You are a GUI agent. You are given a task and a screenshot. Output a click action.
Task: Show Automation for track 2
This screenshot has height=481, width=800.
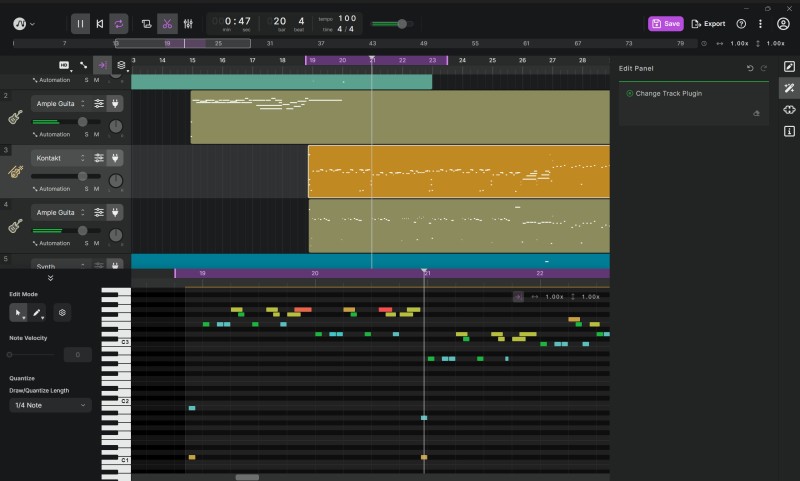(x=52, y=135)
